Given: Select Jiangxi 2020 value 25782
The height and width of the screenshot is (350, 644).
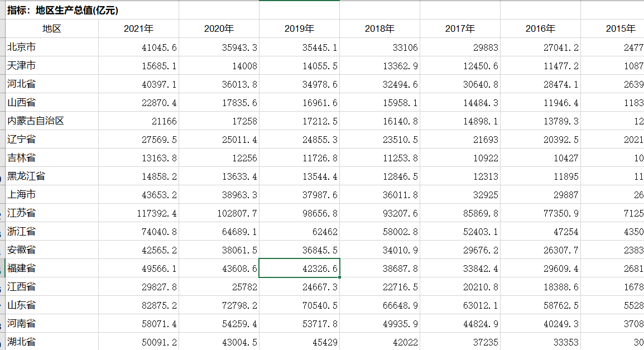Looking at the screenshot, I should [x=219, y=287].
